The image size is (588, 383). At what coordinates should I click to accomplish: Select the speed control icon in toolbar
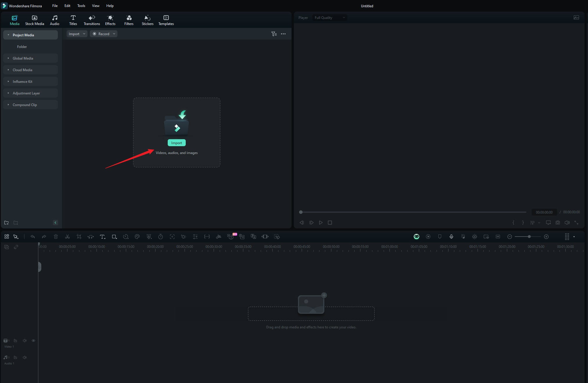[126, 237]
